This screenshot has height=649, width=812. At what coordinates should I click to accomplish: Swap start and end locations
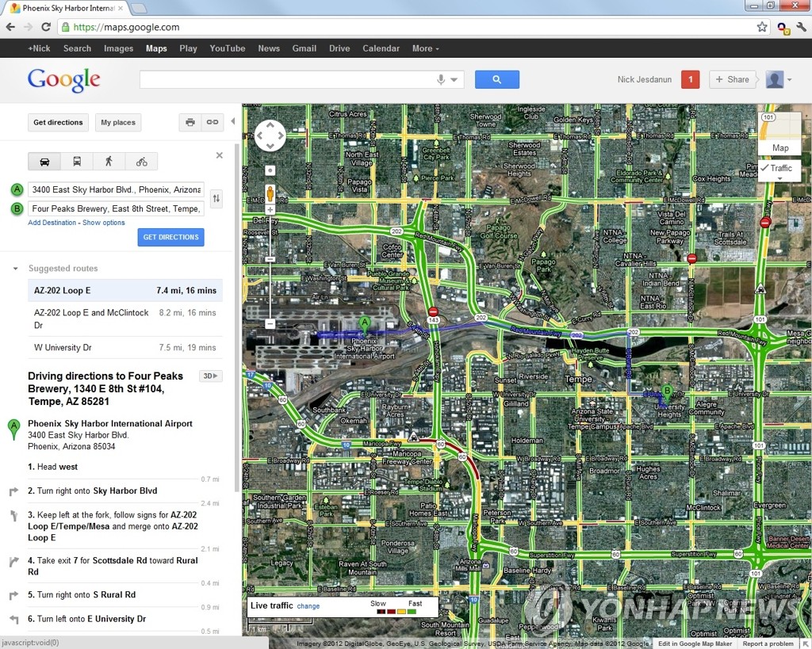216,199
